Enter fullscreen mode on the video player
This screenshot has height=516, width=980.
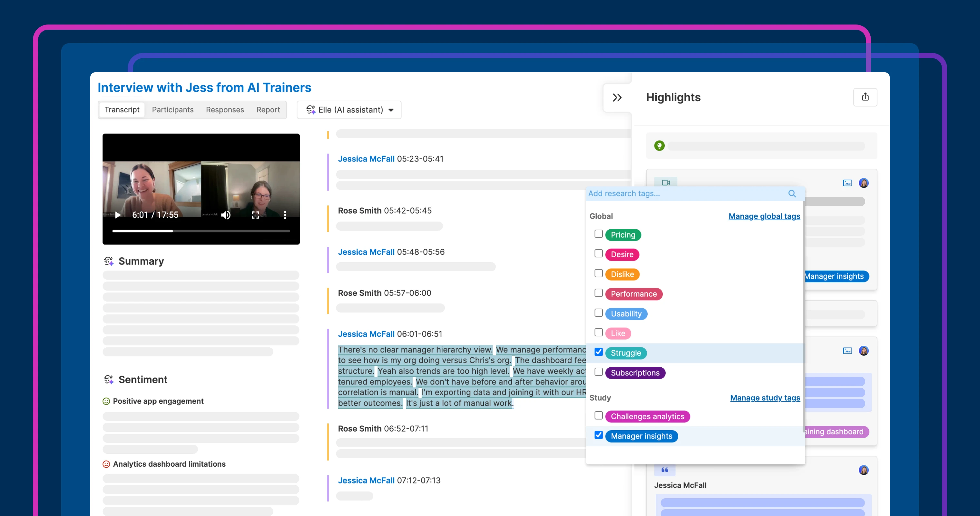tap(256, 215)
